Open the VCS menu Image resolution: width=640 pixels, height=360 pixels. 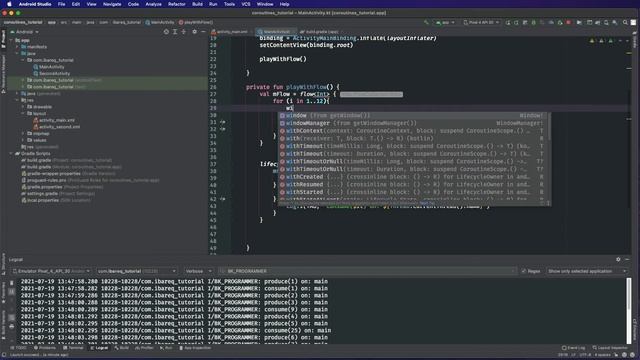point(246,4)
